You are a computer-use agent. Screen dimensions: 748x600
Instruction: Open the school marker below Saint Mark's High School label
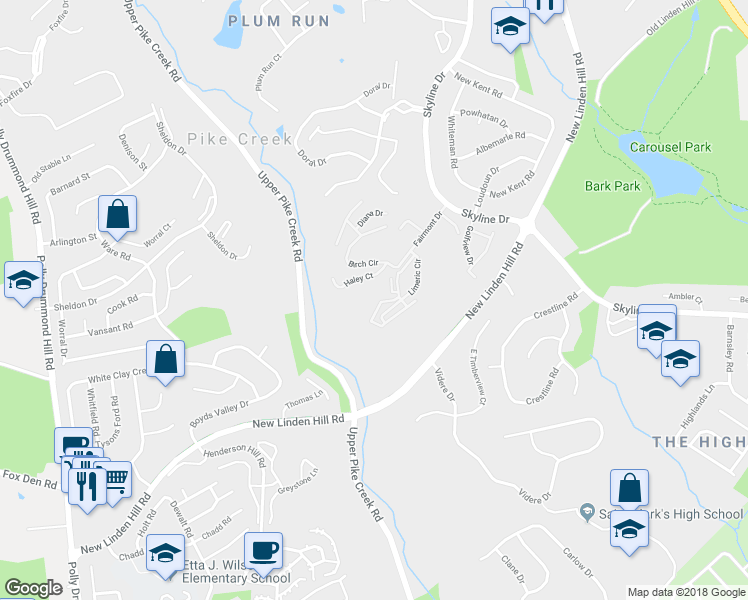tap(629, 530)
